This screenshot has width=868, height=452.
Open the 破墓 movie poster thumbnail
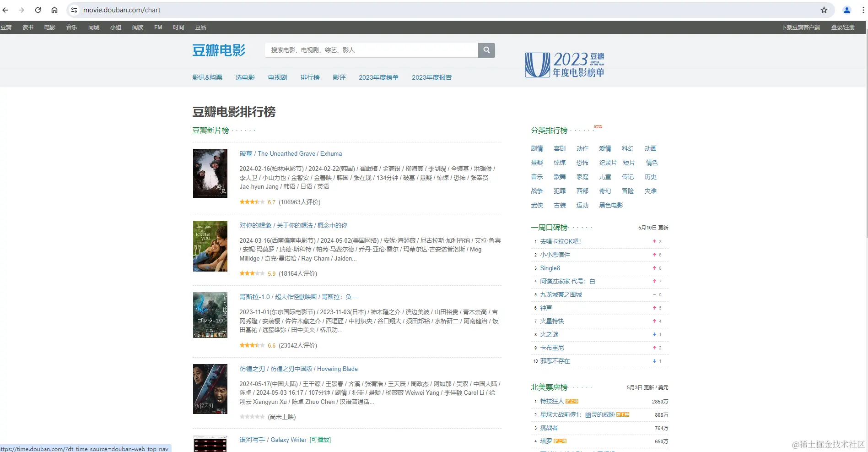tap(210, 173)
